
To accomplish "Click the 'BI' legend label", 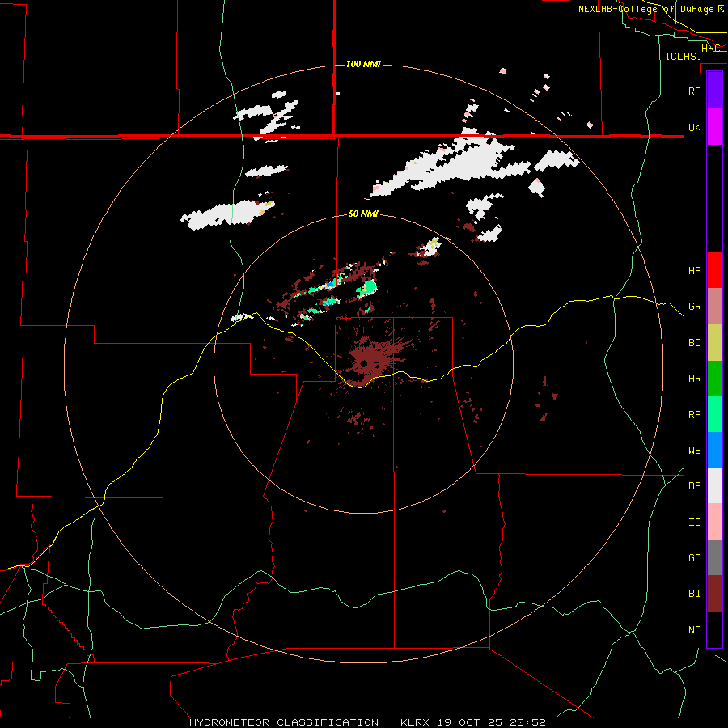I will 694,594.
